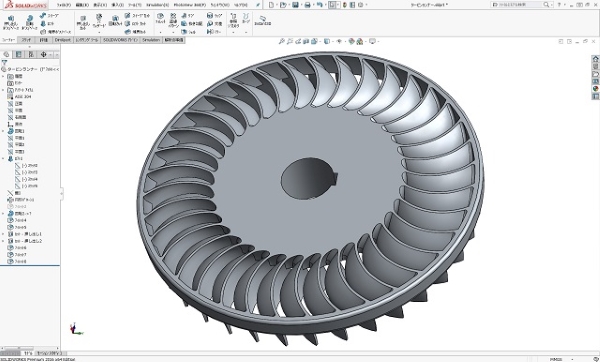Open the Simulation menu in menu bar
The height and width of the screenshot is (362, 600).
click(158, 5)
